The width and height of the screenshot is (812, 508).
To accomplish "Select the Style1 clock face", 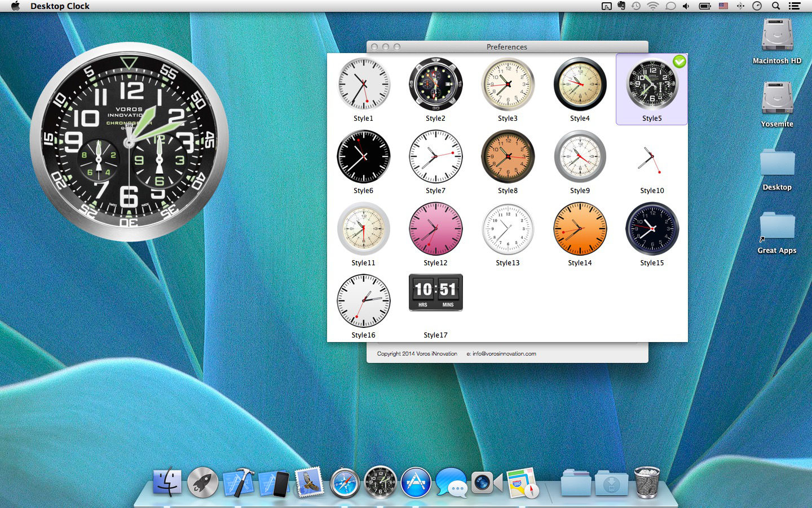I will coord(363,84).
